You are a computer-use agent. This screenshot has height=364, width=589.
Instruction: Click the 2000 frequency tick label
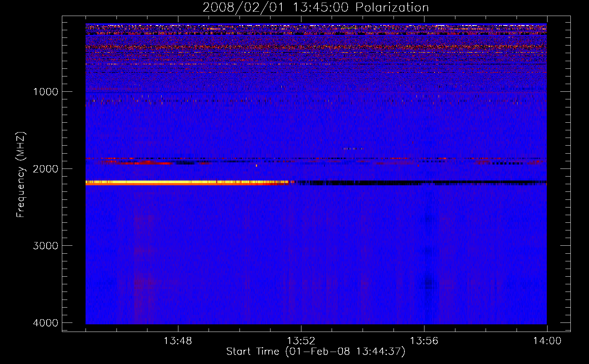(x=46, y=169)
